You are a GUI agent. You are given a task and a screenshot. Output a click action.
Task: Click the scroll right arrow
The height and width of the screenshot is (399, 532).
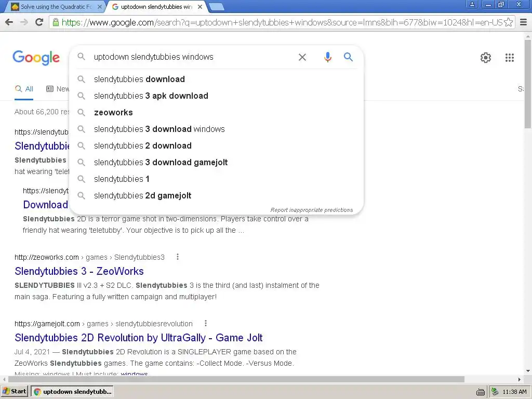519,379
